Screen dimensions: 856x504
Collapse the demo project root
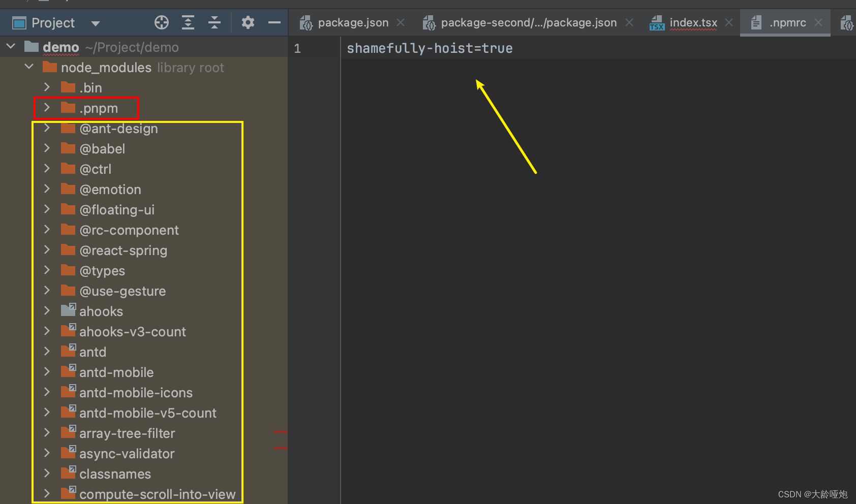click(x=11, y=47)
